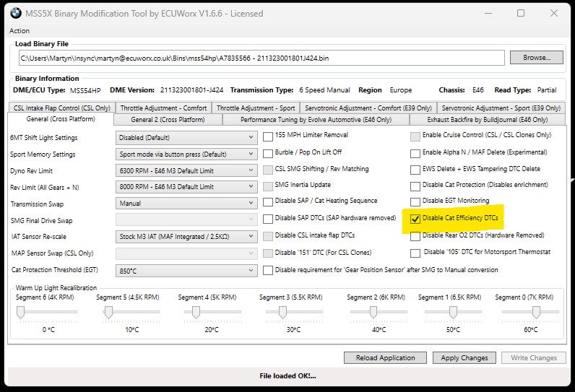Click the Apply Changes button

click(464, 357)
